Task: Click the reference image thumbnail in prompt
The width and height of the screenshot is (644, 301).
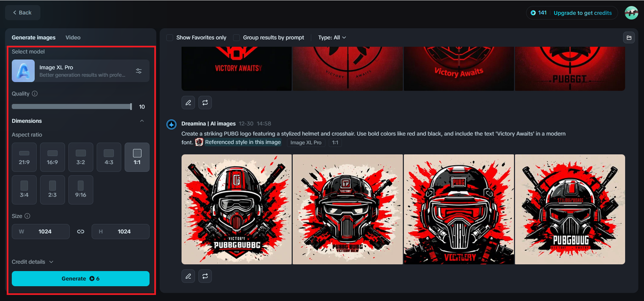Action: 199,142
